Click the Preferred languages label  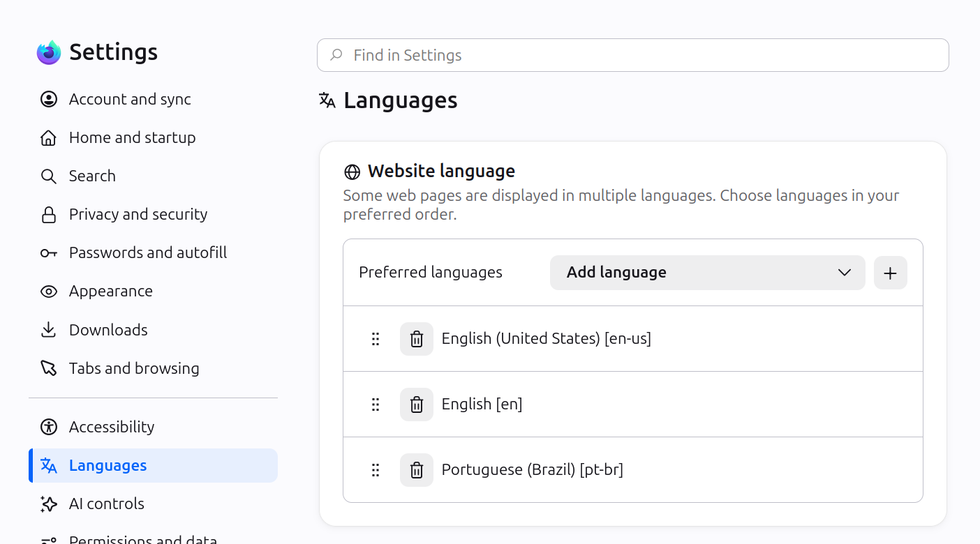coord(431,273)
